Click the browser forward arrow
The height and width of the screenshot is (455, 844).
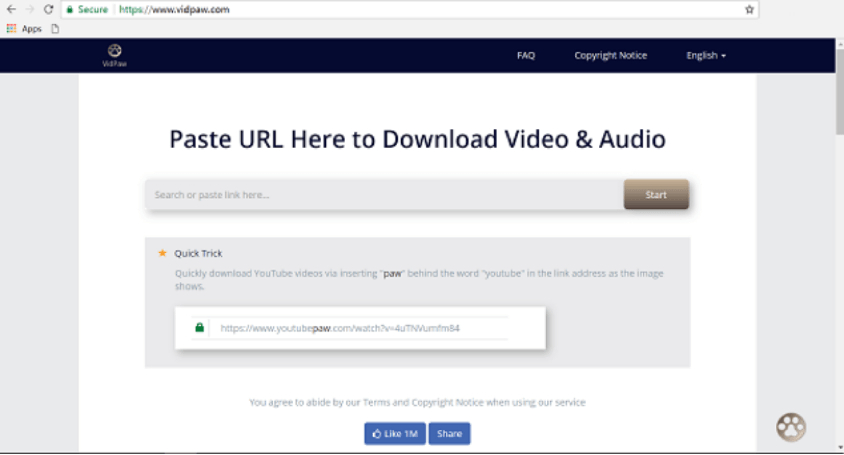[x=30, y=9]
